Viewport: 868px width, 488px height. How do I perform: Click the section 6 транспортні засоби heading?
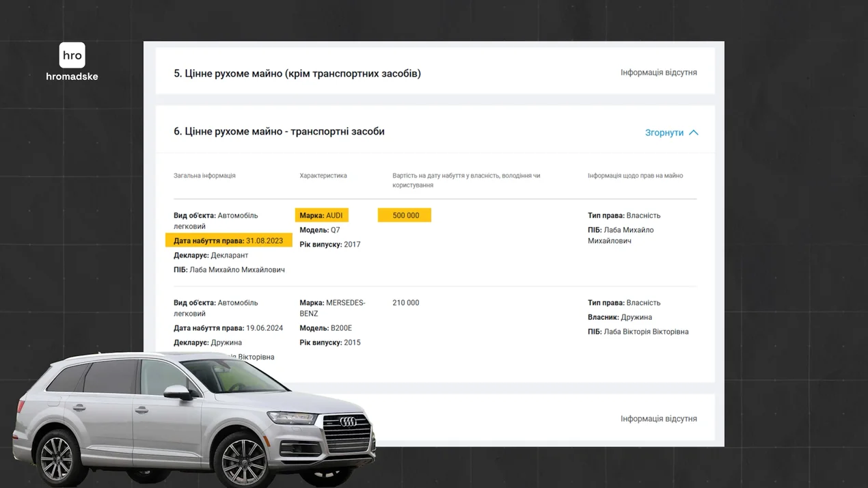coord(279,131)
